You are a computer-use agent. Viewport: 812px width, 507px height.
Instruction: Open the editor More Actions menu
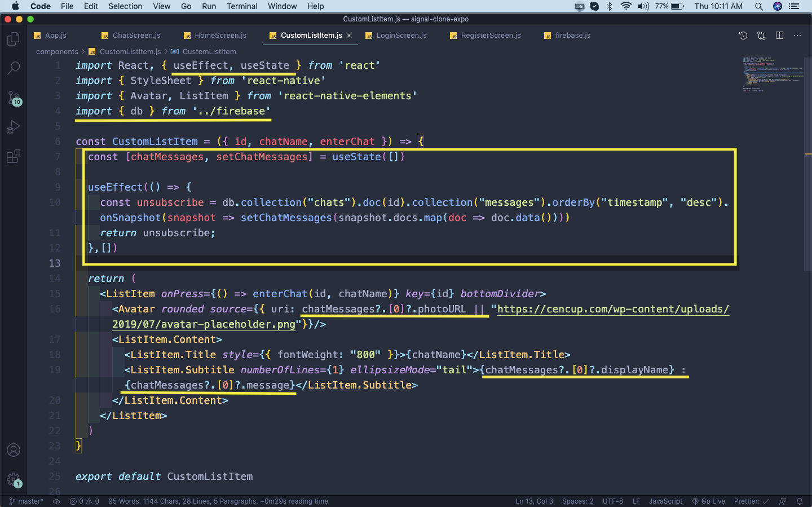click(x=797, y=36)
